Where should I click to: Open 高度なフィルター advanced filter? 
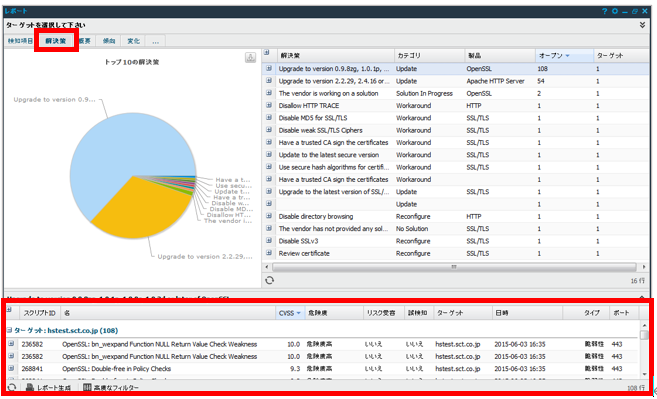click(111, 388)
